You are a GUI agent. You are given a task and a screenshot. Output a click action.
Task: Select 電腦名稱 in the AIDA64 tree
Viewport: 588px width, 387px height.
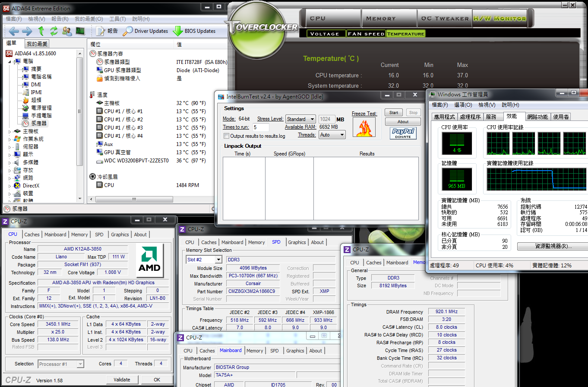(37, 77)
